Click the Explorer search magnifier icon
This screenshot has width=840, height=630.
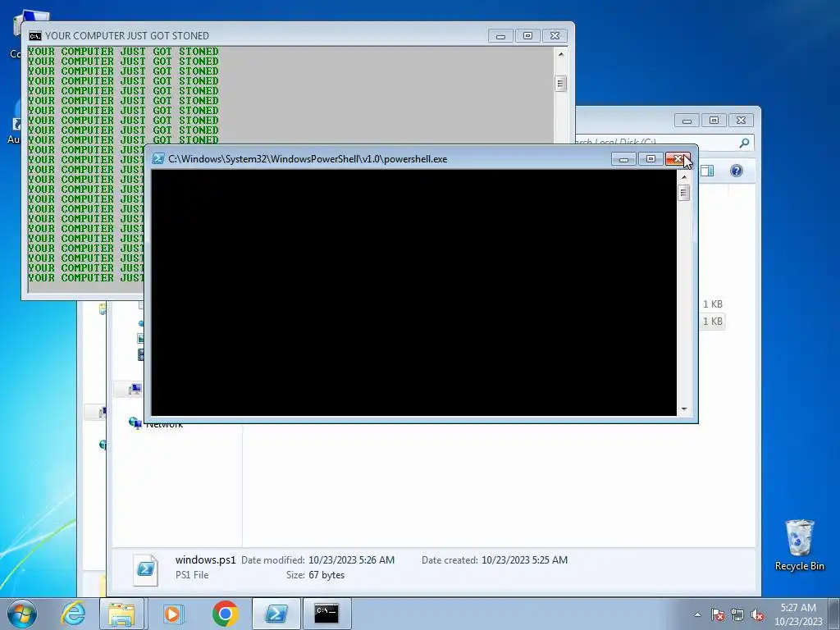[744, 143]
